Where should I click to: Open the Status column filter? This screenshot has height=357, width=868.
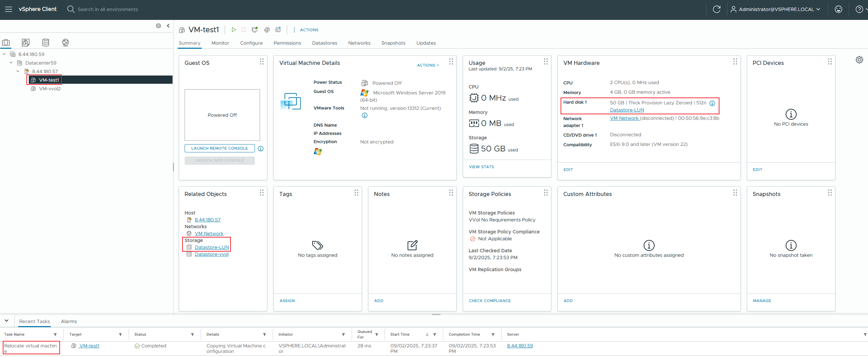[192, 335]
